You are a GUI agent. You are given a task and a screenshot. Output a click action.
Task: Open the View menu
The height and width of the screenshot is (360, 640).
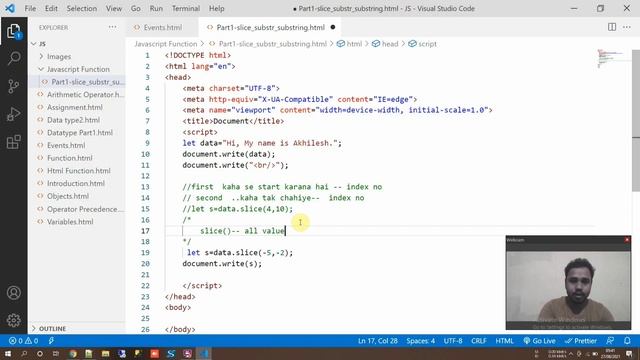(113, 8)
